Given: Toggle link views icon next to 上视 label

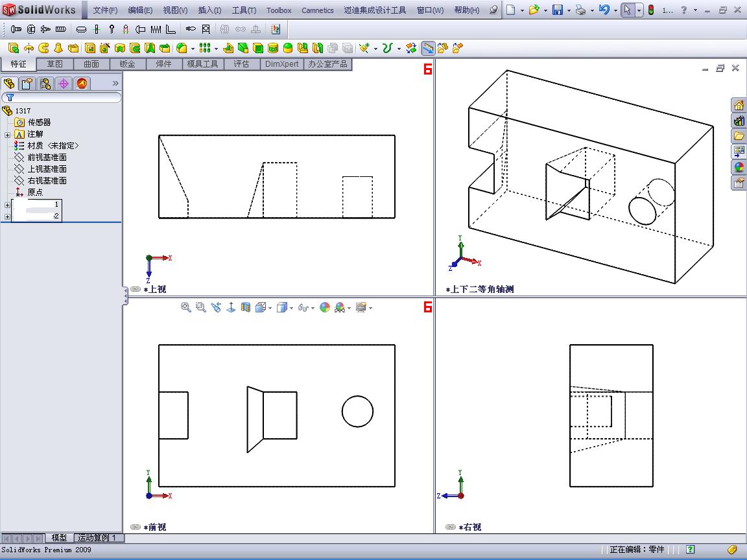Looking at the screenshot, I should 136,289.
